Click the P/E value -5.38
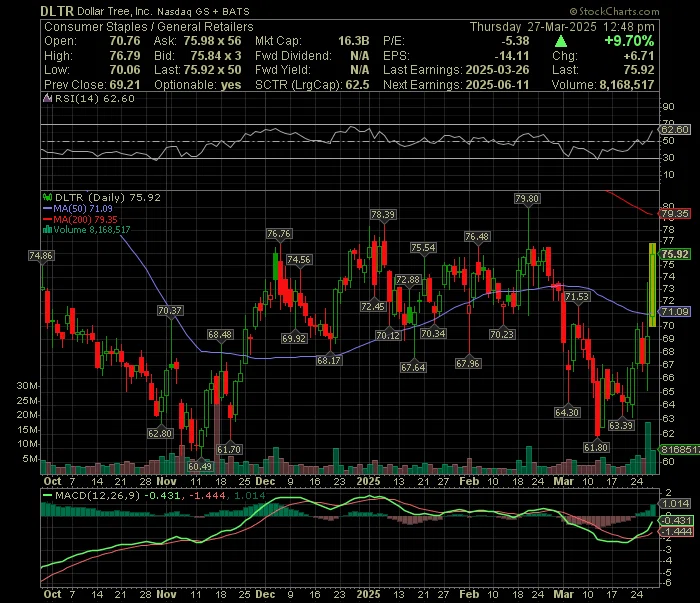Image resolution: width=700 pixels, height=603 pixels. coord(515,41)
